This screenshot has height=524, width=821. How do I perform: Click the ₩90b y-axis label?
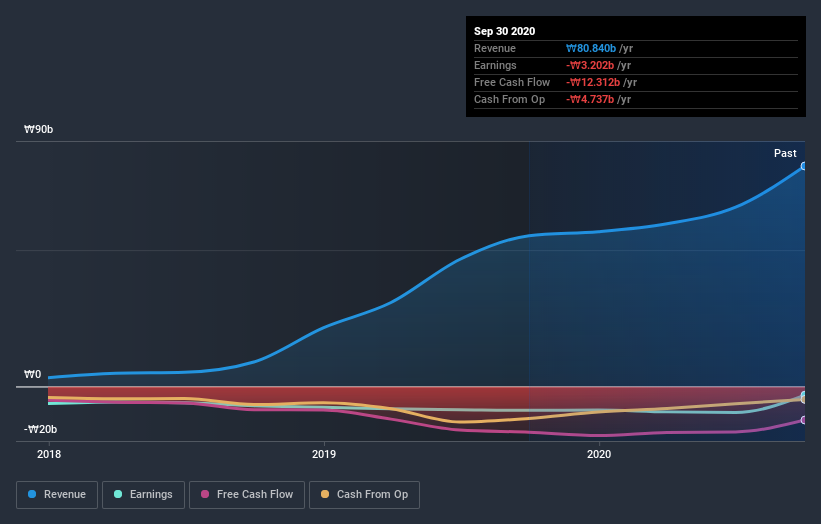tap(38, 129)
